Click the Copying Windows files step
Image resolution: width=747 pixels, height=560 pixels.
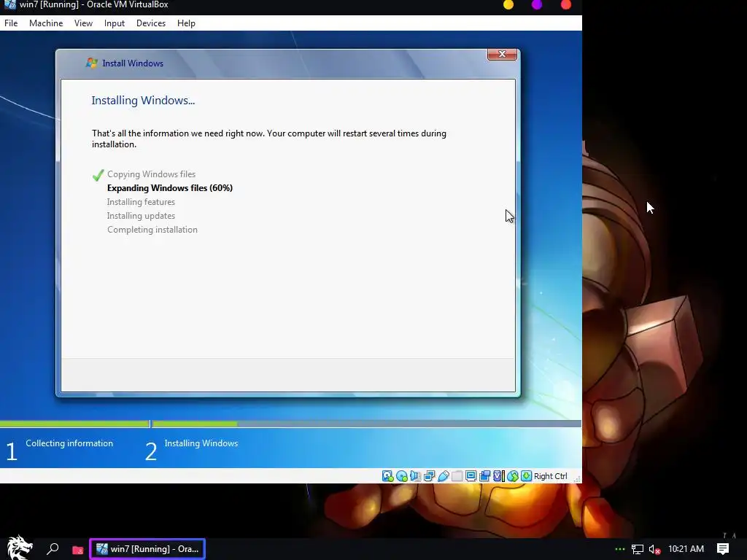pos(151,174)
